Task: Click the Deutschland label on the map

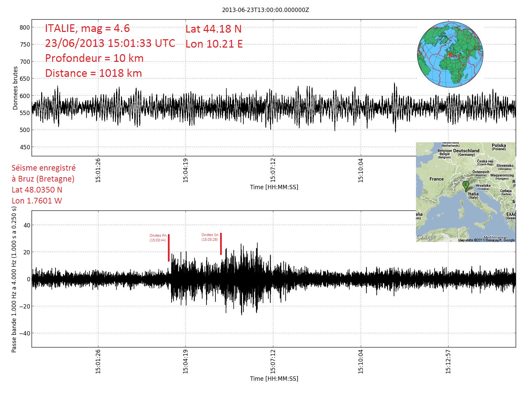Action: (466, 151)
